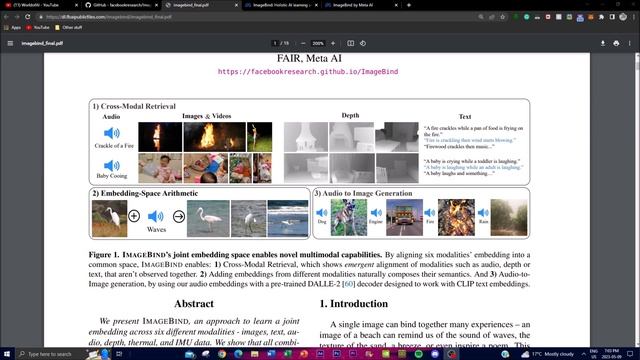Image resolution: width=640 pixels, height=360 pixels.
Task: Rotate the PDF counterclockwise
Action: pos(363,43)
